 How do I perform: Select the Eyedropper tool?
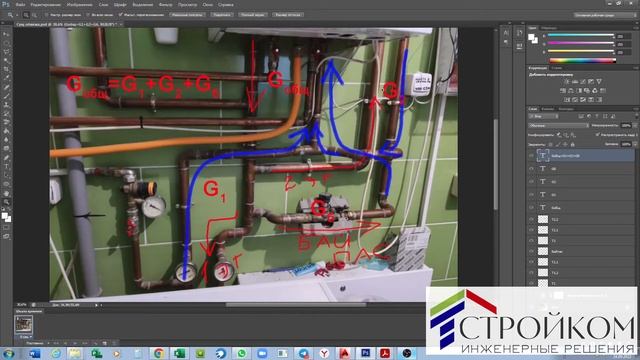coord(7,78)
